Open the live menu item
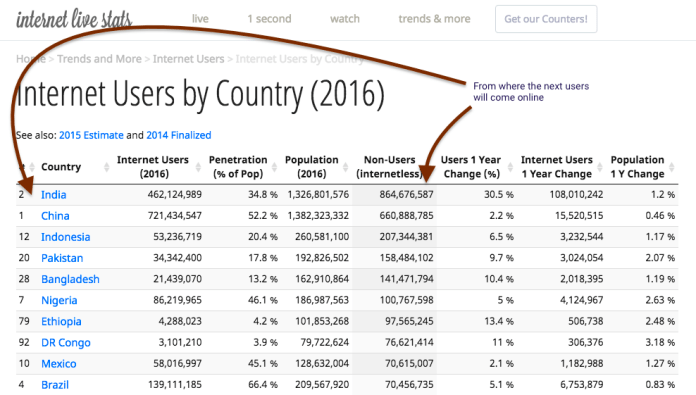This screenshot has width=696, height=395. pyautogui.click(x=200, y=19)
